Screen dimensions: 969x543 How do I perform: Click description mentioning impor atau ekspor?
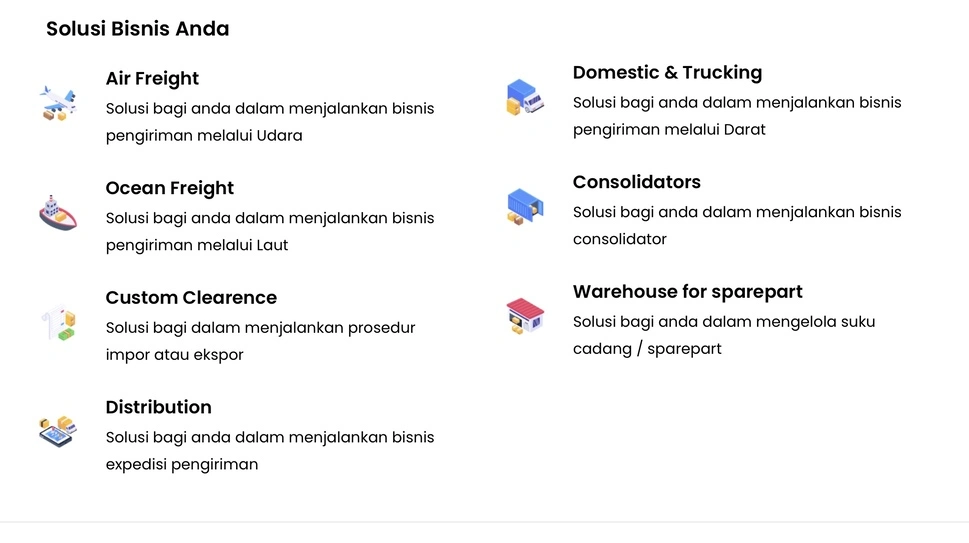[260, 341]
